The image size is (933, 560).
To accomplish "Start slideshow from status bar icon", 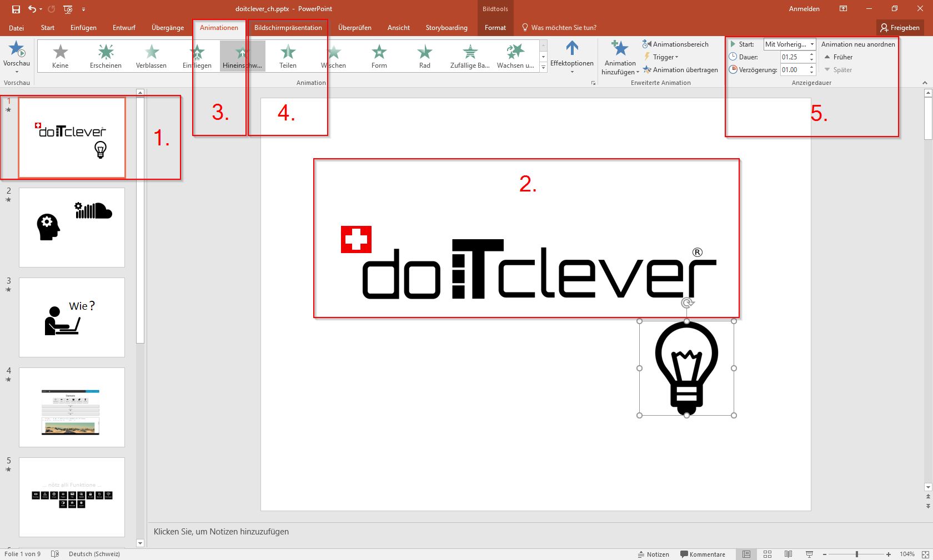I will [809, 554].
